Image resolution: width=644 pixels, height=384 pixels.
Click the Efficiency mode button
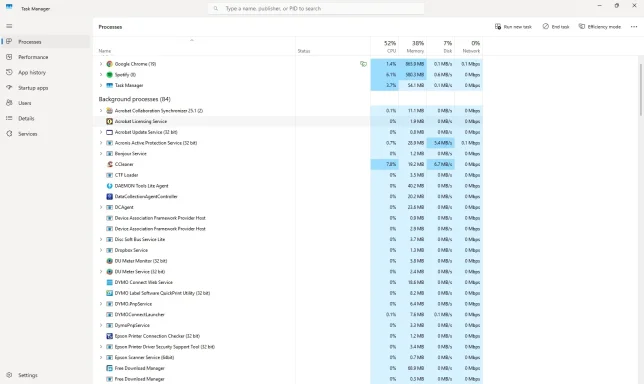[x=600, y=27]
